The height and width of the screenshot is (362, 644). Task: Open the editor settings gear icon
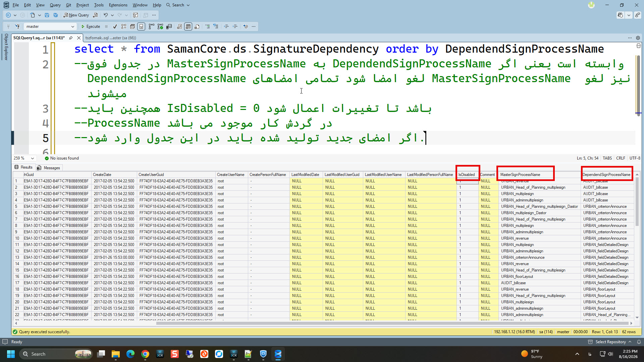click(x=638, y=38)
